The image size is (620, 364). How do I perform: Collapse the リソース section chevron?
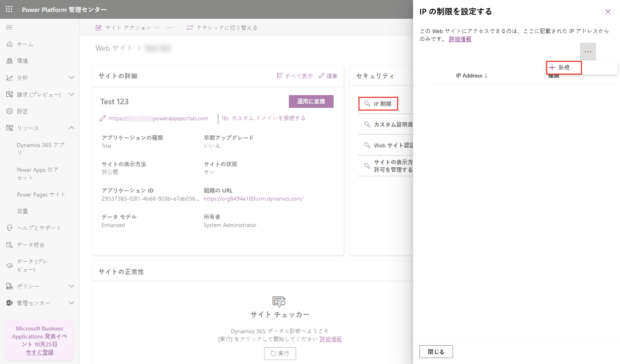tap(72, 128)
